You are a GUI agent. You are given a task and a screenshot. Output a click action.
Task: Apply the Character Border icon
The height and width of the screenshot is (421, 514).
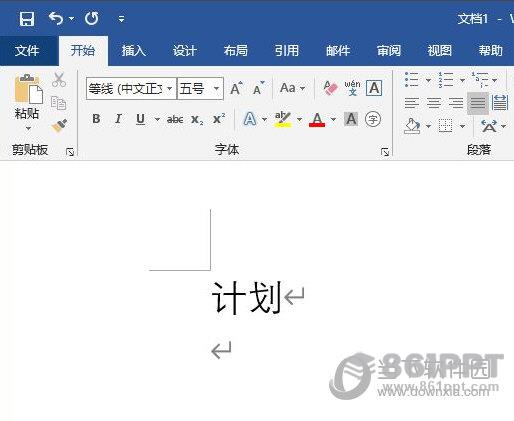(374, 88)
